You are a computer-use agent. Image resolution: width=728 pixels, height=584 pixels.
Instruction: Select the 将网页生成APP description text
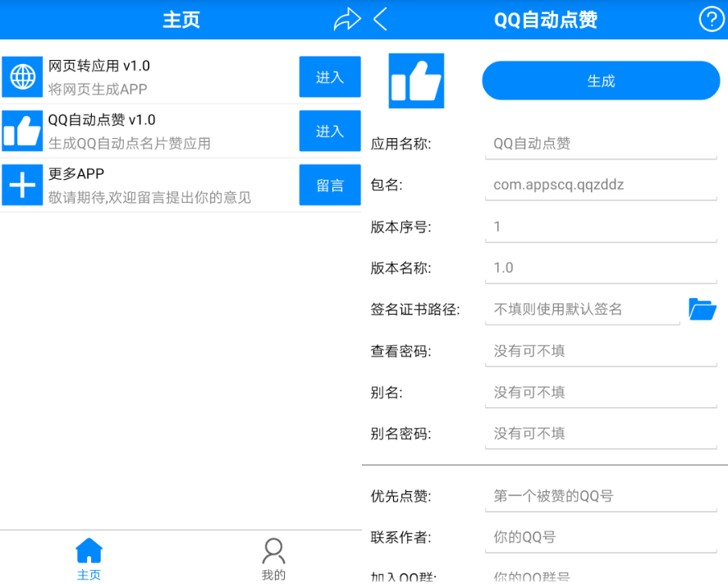coord(98,90)
